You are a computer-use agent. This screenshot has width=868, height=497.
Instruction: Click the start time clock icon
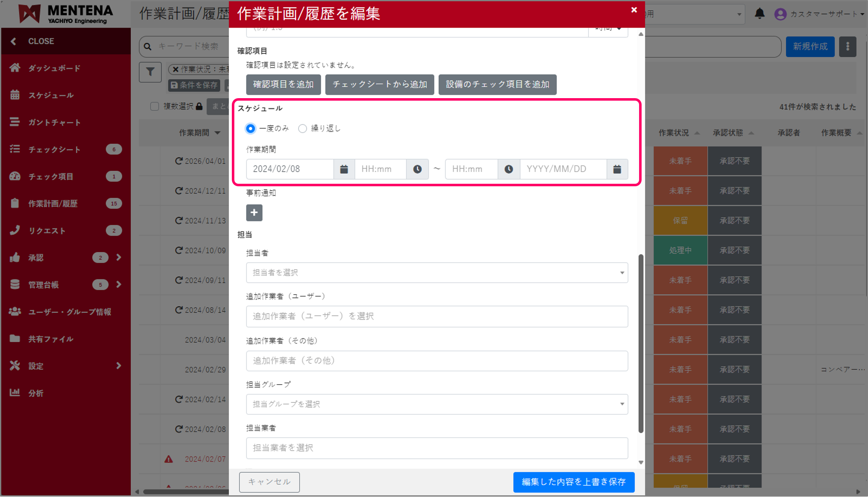tap(417, 169)
